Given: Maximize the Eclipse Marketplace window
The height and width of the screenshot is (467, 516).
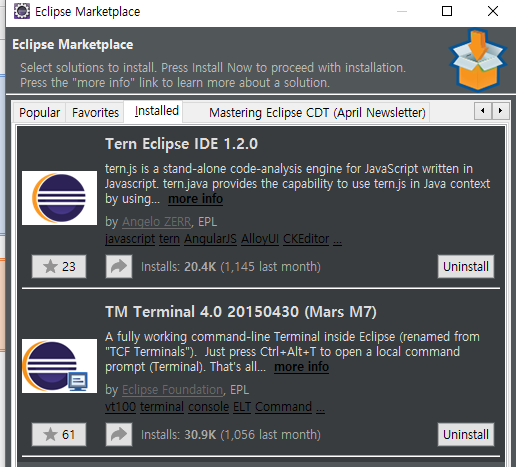Looking at the screenshot, I should pyautogui.click(x=447, y=11).
